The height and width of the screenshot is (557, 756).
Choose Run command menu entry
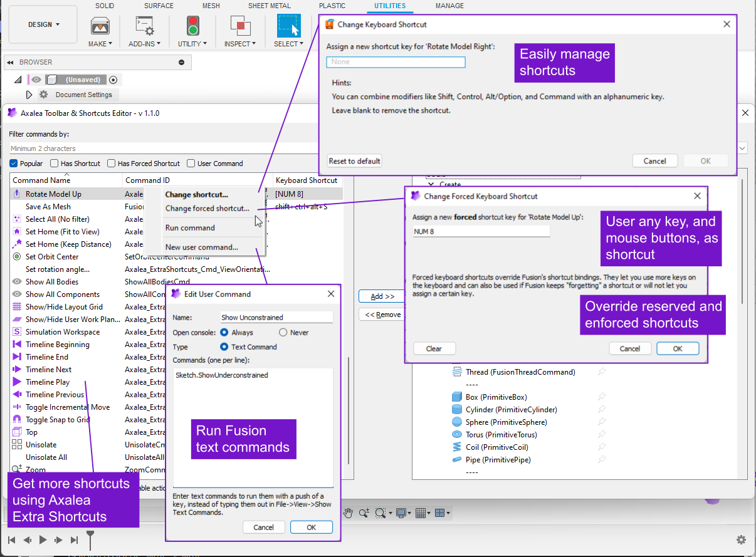[190, 228]
